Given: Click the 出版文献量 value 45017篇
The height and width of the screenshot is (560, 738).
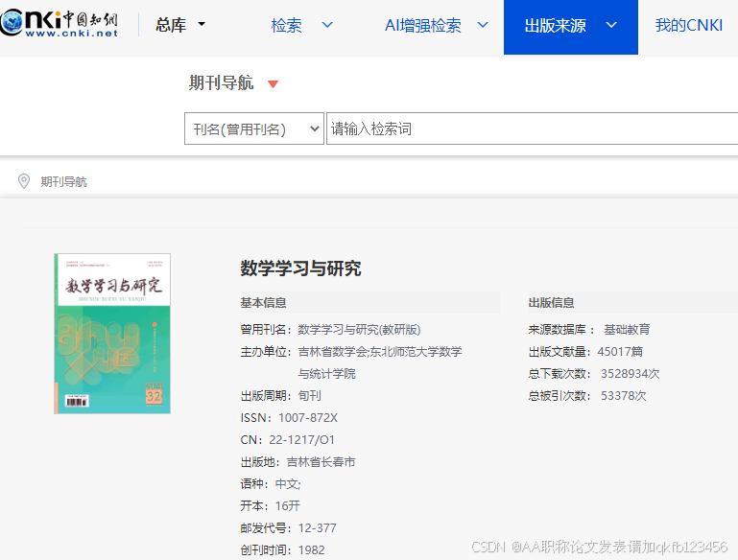Looking at the screenshot, I should pos(620,351).
